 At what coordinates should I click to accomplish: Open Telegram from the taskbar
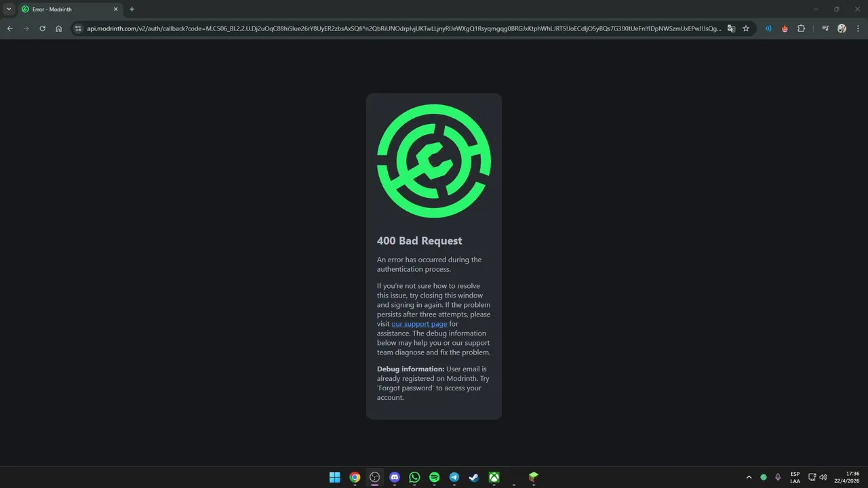pyautogui.click(x=454, y=477)
